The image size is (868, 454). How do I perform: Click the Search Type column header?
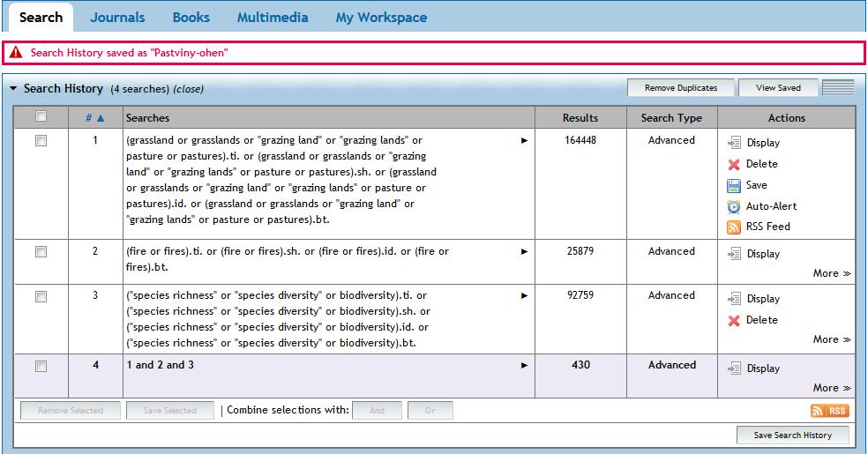671,118
